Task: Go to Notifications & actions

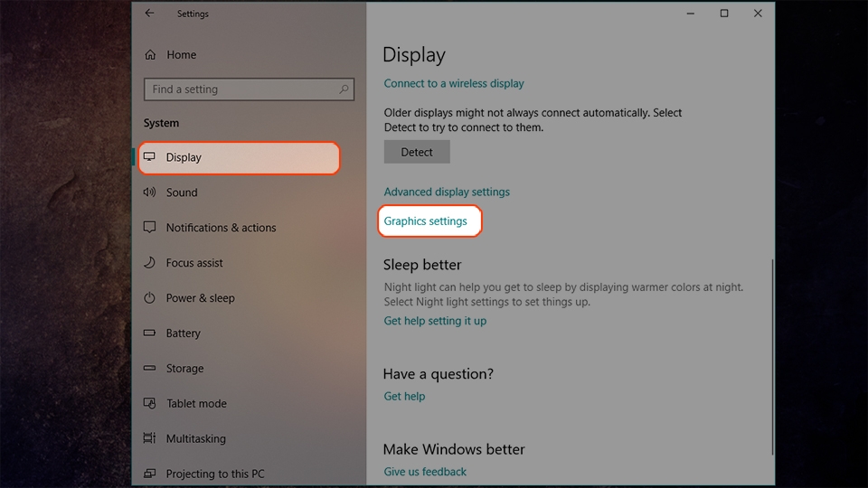Action: 221,228
